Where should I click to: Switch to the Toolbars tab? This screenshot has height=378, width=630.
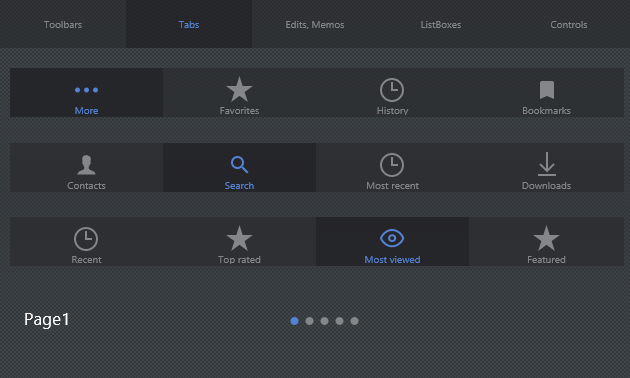coord(63,24)
